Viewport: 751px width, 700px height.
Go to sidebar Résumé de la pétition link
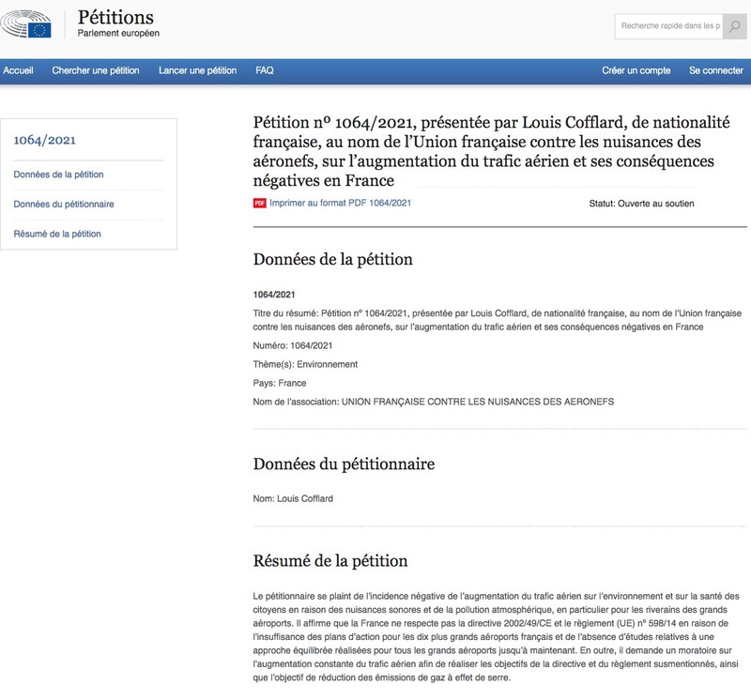[57, 234]
